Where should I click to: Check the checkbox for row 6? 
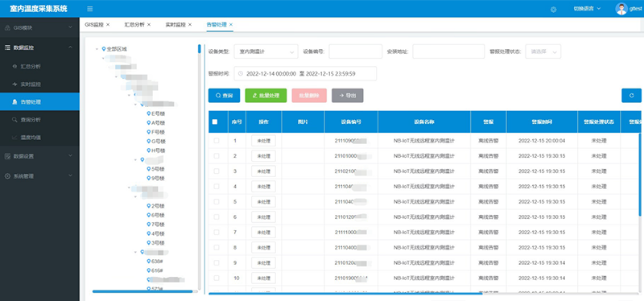(217, 216)
